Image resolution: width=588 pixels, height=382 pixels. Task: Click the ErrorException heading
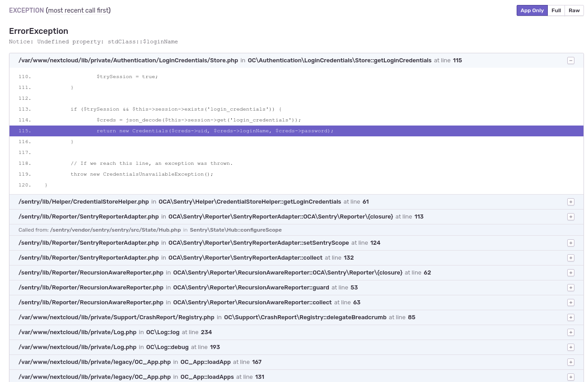(x=39, y=31)
